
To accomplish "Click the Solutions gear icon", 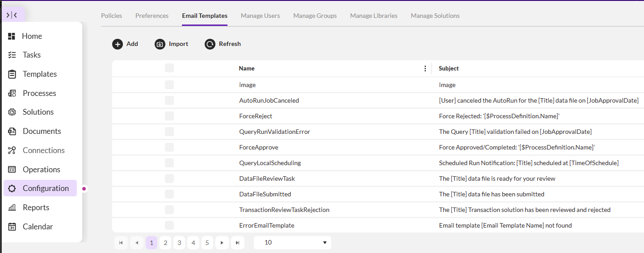I will [12, 112].
